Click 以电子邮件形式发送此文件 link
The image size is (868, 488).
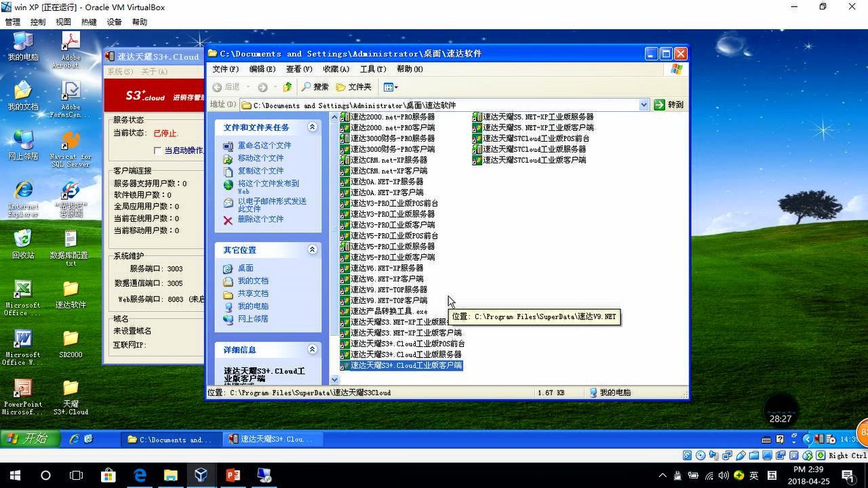click(x=272, y=205)
